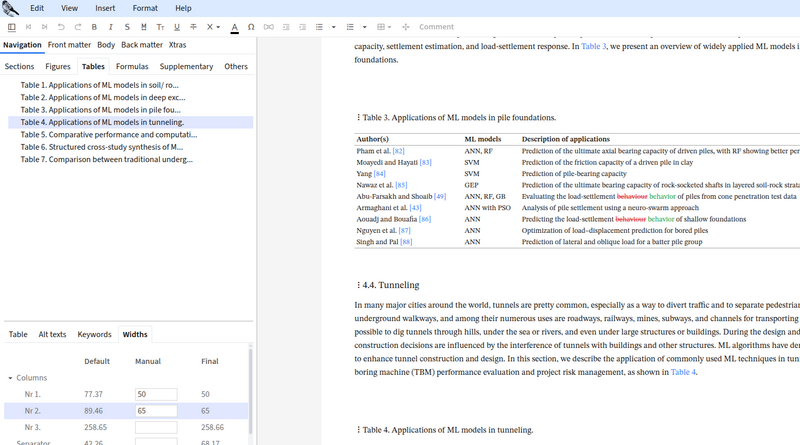Click the Comment button
The height and width of the screenshot is (445, 800).
tap(436, 27)
